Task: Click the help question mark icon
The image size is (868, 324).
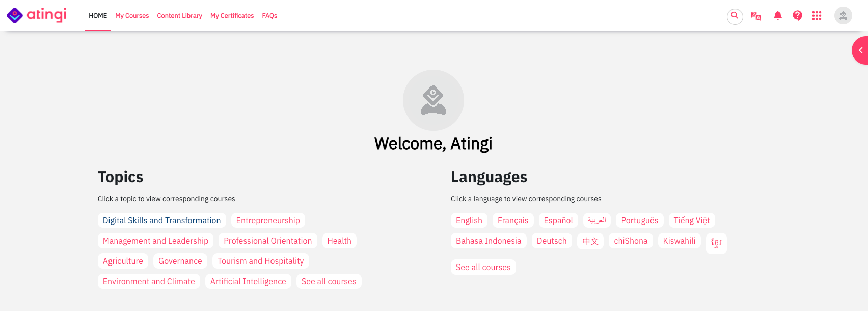Action: [x=797, y=16]
